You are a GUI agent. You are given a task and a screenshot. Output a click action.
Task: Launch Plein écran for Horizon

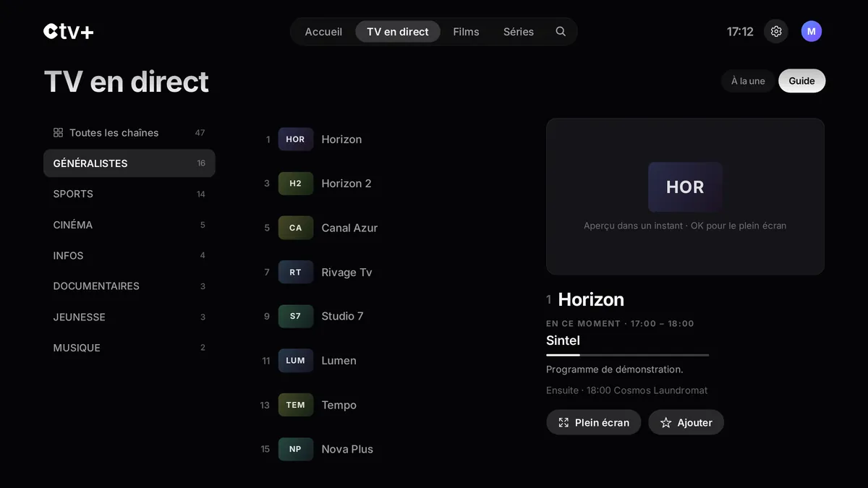pyautogui.click(x=594, y=423)
